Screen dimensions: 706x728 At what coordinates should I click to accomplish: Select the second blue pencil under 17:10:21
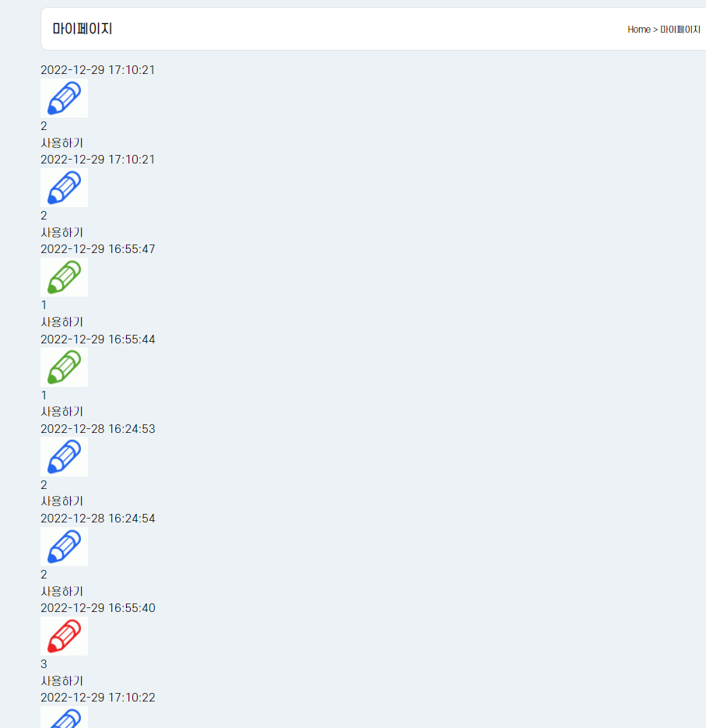[x=64, y=188]
